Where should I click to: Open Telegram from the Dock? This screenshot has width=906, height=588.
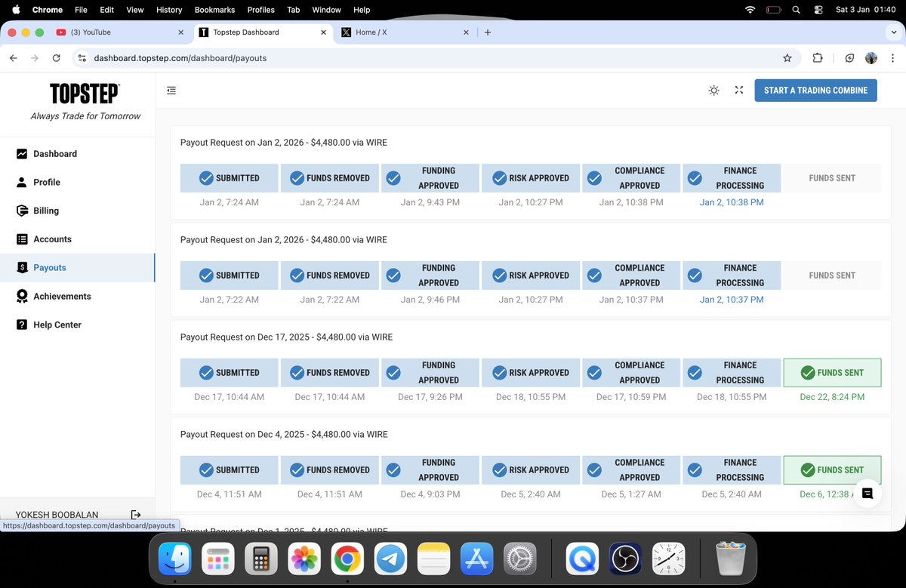(x=390, y=559)
